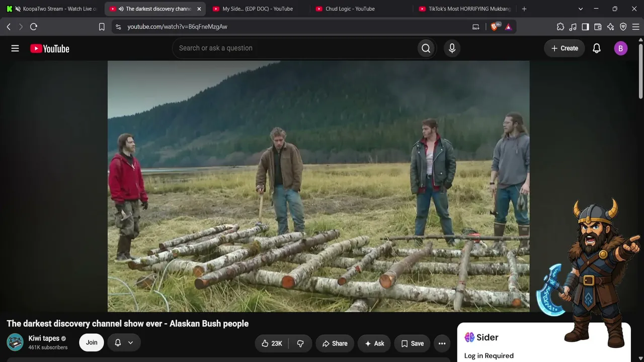Open Brave Wallet icon
The height and width of the screenshot is (362, 644).
598,27
